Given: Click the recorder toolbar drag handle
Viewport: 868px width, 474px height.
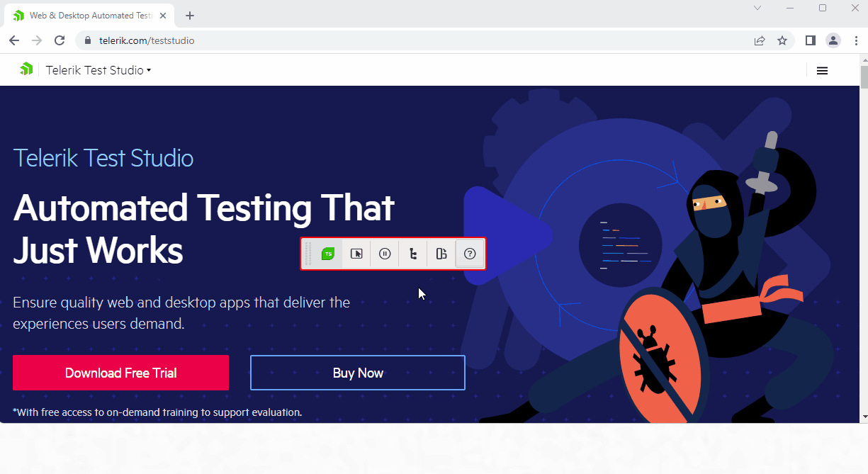Looking at the screenshot, I should point(308,254).
